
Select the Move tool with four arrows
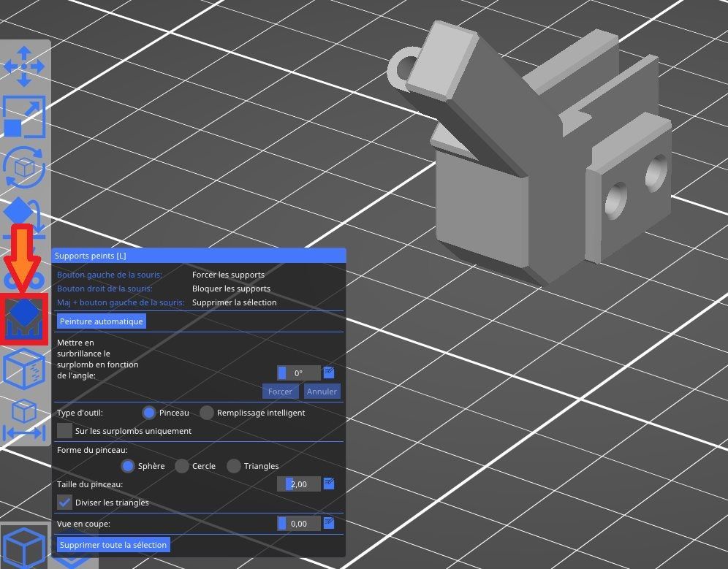(24, 66)
